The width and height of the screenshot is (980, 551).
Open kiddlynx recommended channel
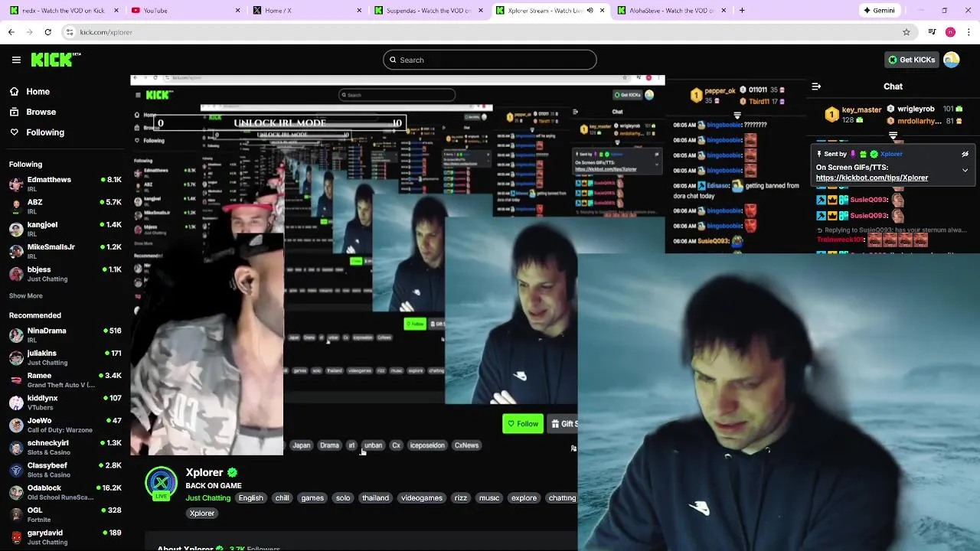(65, 403)
